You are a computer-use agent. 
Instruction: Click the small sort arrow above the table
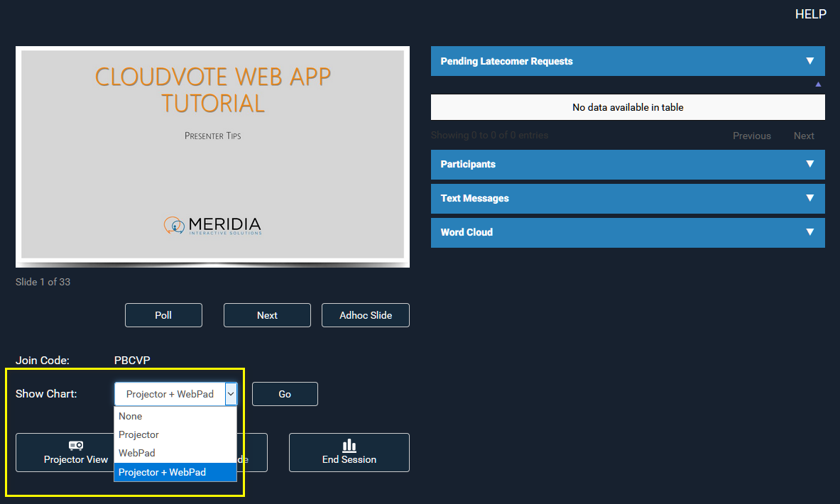click(818, 84)
